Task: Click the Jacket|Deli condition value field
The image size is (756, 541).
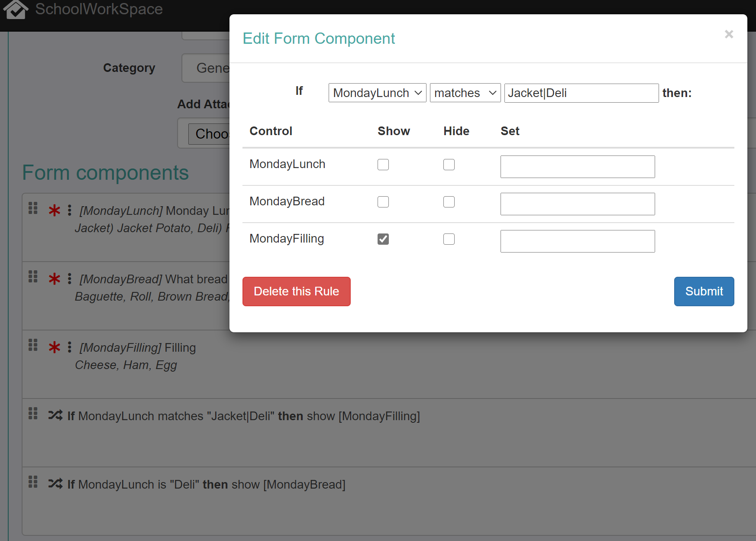Action: (x=581, y=93)
